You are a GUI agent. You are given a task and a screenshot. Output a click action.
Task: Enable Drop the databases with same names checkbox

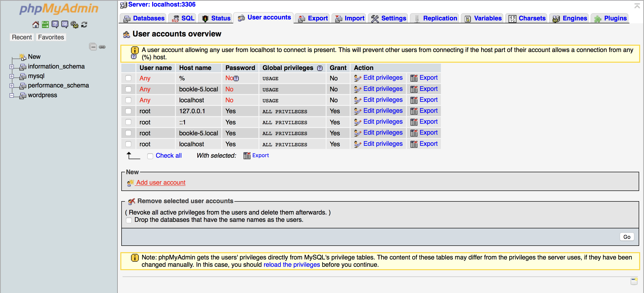(129, 220)
